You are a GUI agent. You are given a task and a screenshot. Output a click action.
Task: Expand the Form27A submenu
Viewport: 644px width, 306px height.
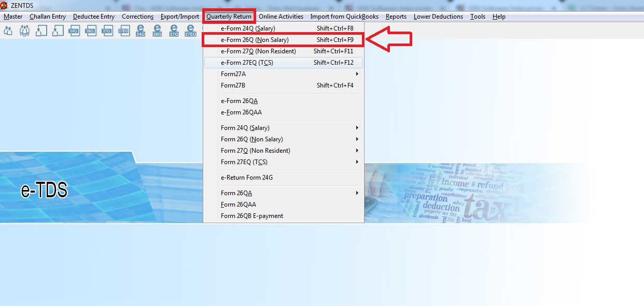284,74
